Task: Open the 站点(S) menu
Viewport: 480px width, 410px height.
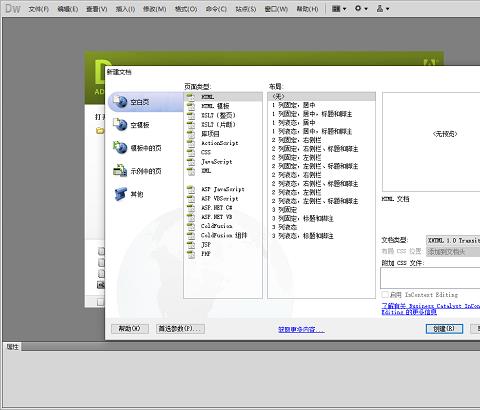Action: click(x=246, y=9)
